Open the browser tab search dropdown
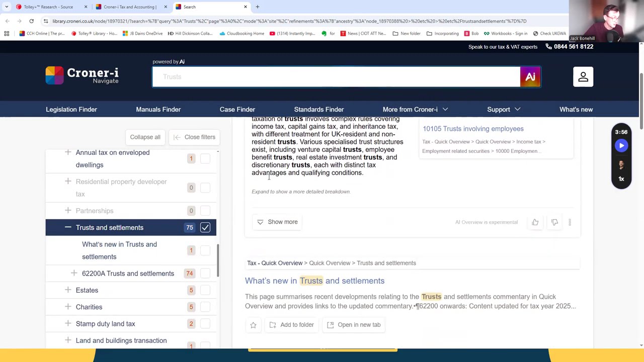 click(6, 7)
